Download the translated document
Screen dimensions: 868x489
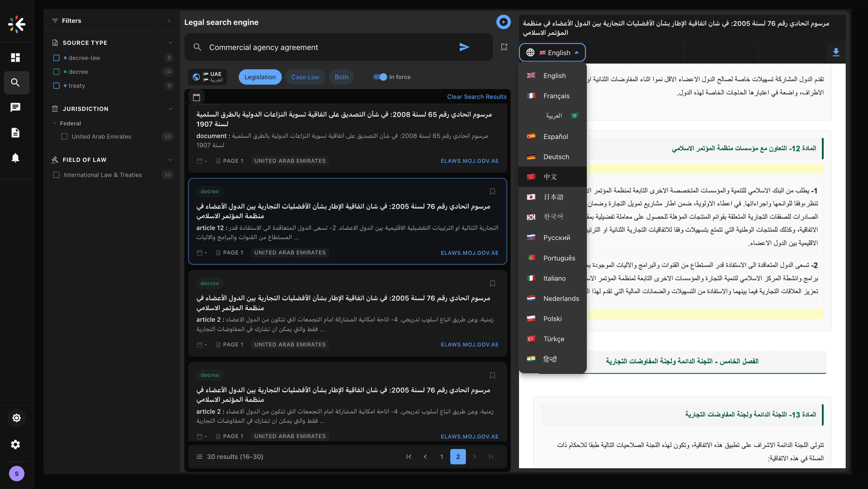pyautogui.click(x=836, y=52)
